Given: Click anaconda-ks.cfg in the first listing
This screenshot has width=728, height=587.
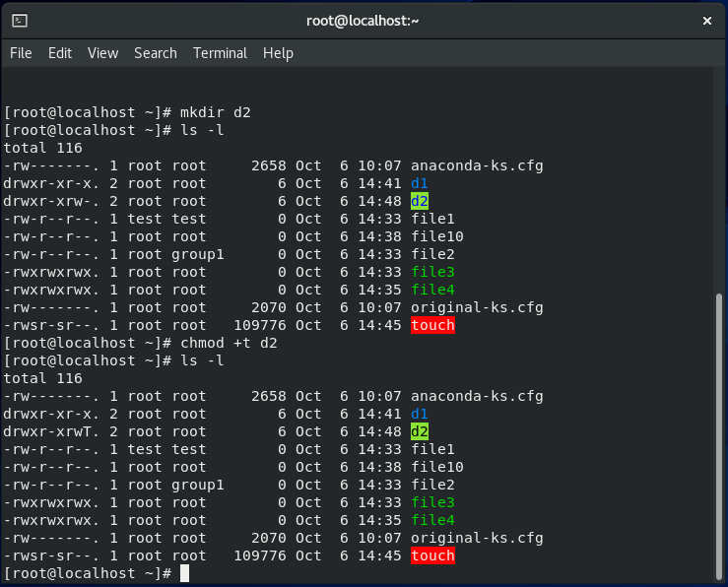Looking at the screenshot, I should pos(477,165).
